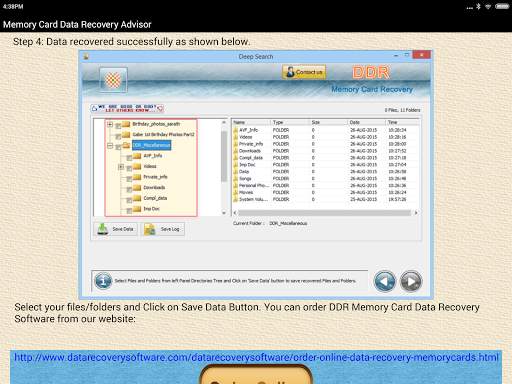Click the Bluetooth icon in the status bar
This screenshot has height=384, width=512.
point(478,6)
